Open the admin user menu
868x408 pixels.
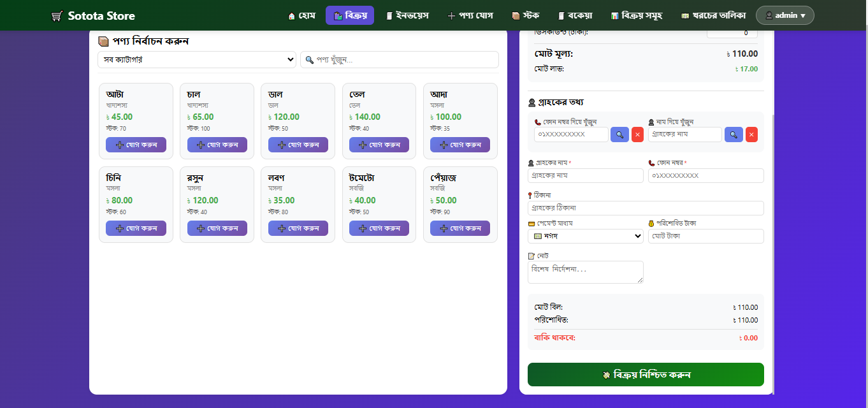coord(785,15)
